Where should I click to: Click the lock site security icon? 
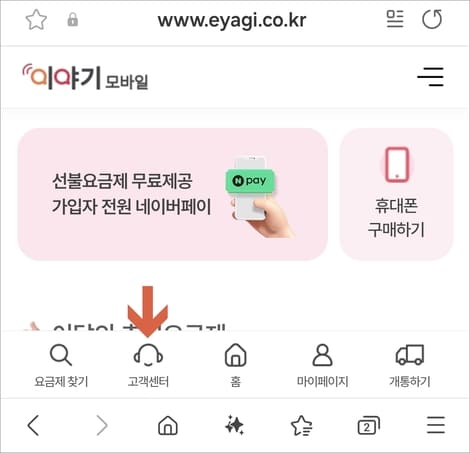[x=73, y=20]
